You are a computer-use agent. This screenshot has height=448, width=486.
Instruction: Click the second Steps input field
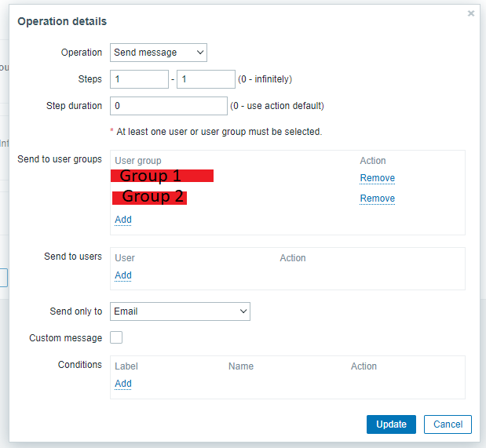tap(205, 79)
